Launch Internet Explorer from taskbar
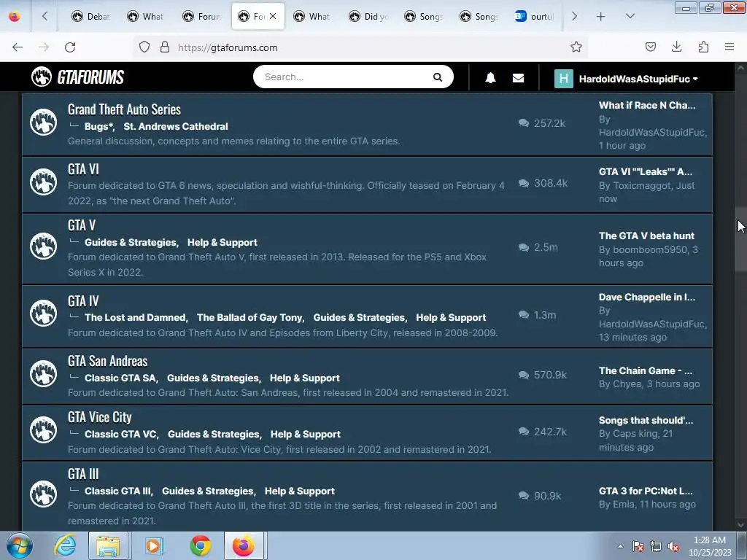The width and height of the screenshot is (747, 560). (65, 545)
